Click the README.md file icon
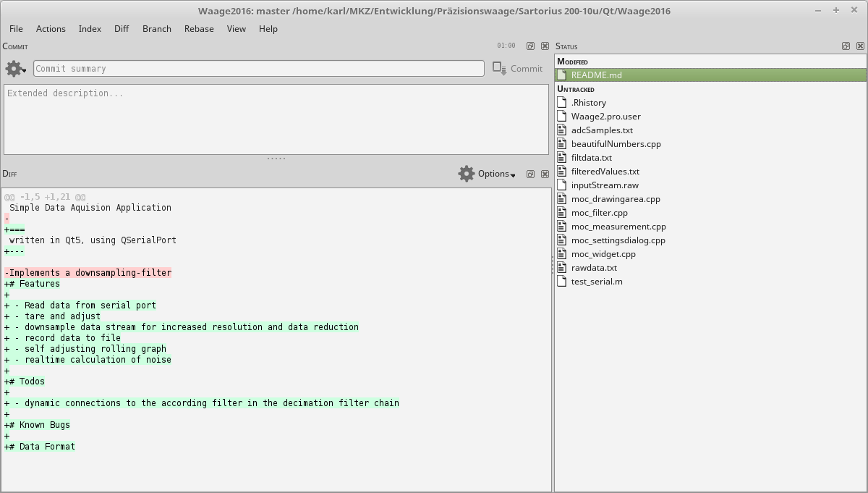868x493 pixels. [x=562, y=75]
